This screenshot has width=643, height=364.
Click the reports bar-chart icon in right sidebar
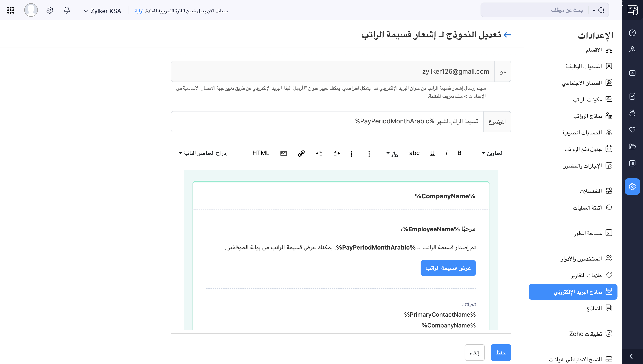(633, 164)
